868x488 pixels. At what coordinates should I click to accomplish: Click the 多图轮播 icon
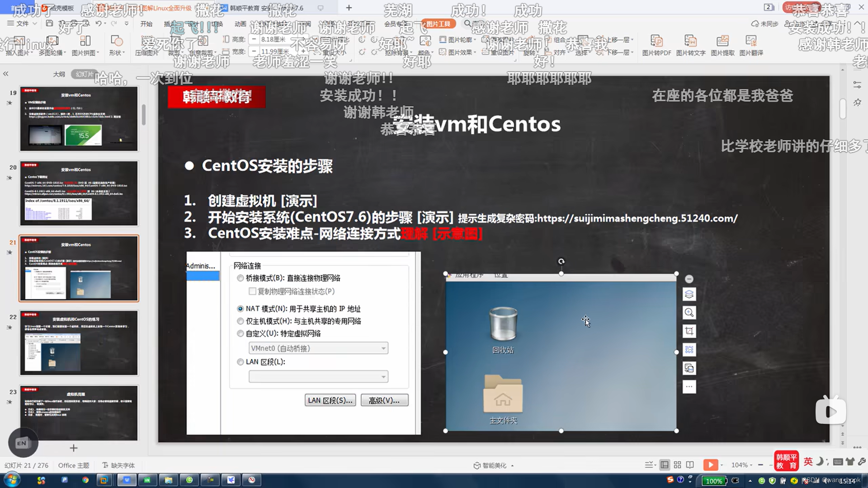coord(52,41)
